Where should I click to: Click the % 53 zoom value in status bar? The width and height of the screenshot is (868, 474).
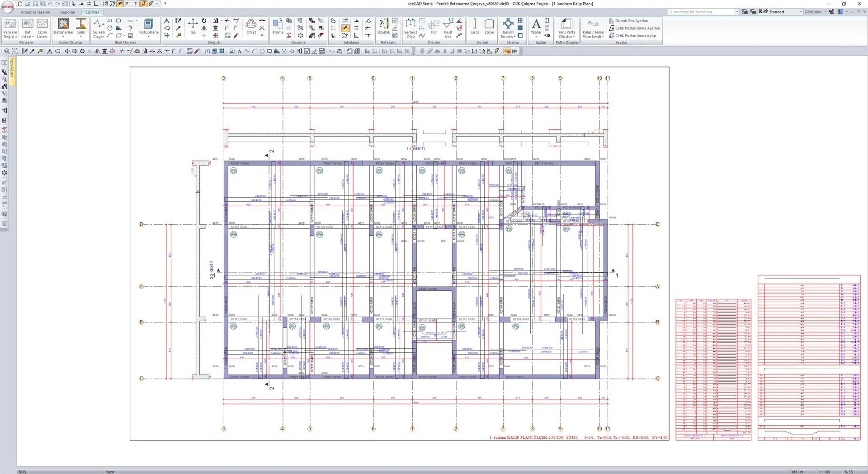pyautogui.click(x=849, y=472)
